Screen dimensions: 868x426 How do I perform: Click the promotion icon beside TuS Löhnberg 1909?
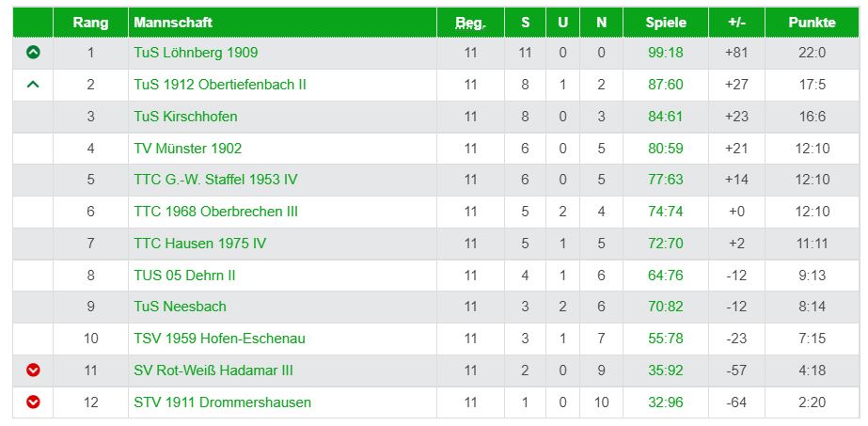point(33,53)
